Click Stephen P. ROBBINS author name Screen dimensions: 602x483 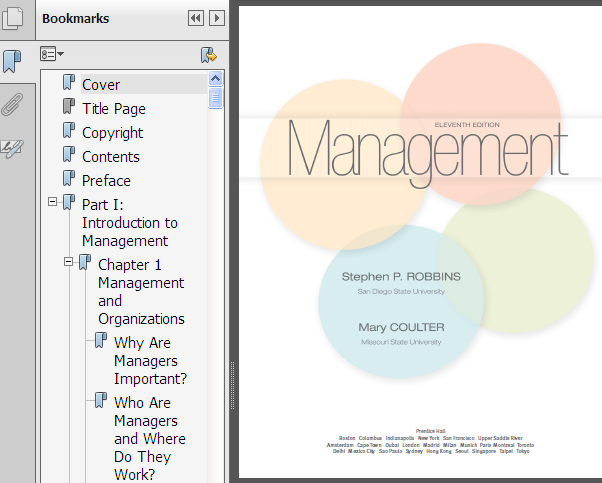click(401, 276)
